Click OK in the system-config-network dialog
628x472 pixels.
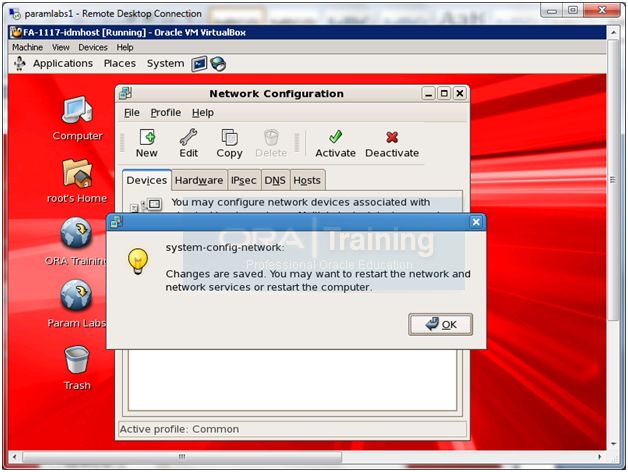pyautogui.click(x=440, y=324)
